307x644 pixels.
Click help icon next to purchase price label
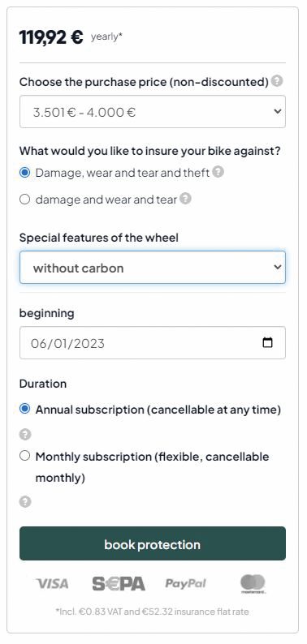[278, 81]
